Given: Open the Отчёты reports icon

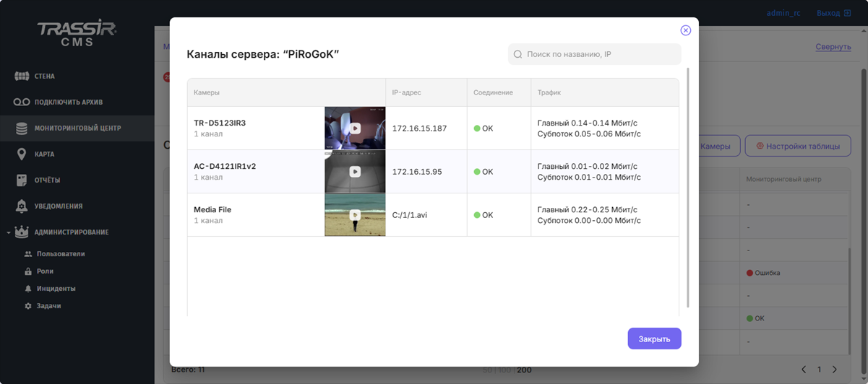Looking at the screenshot, I should (22, 180).
